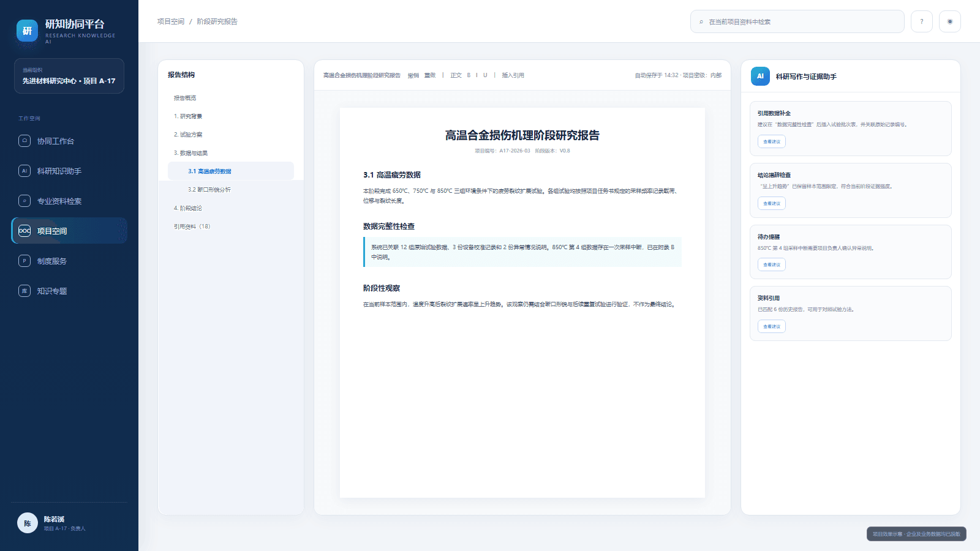980x551 pixels.
Task: Open 引用资料 (18) in the outline
Action: coord(231,227)
